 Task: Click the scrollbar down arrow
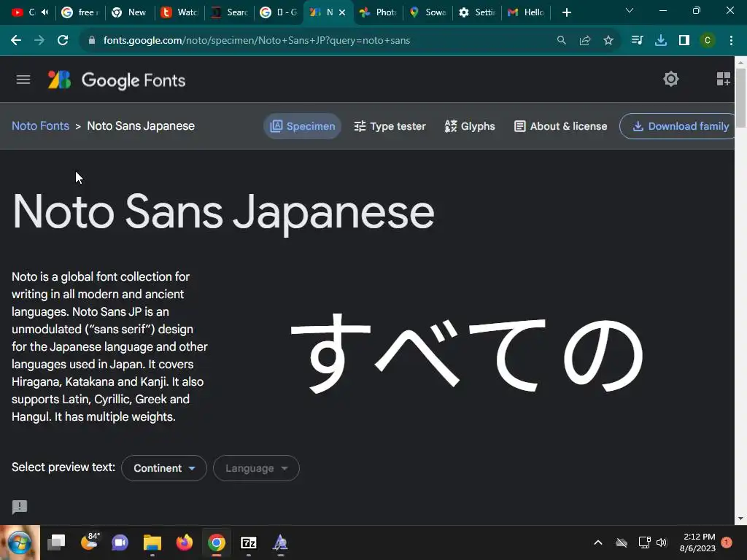[x=740, y=518]
